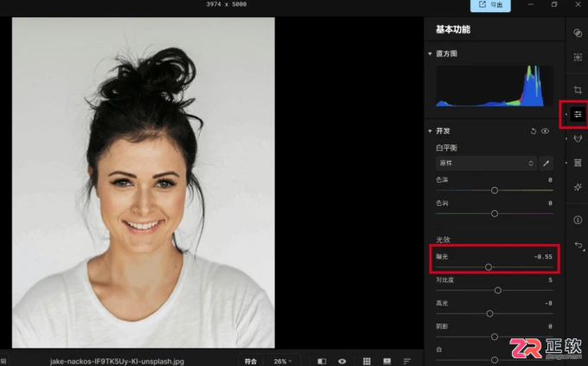Viewport: 588px width, 366px height.
Task: Open the face retouch tool icon
Action: tap(578, 138)
